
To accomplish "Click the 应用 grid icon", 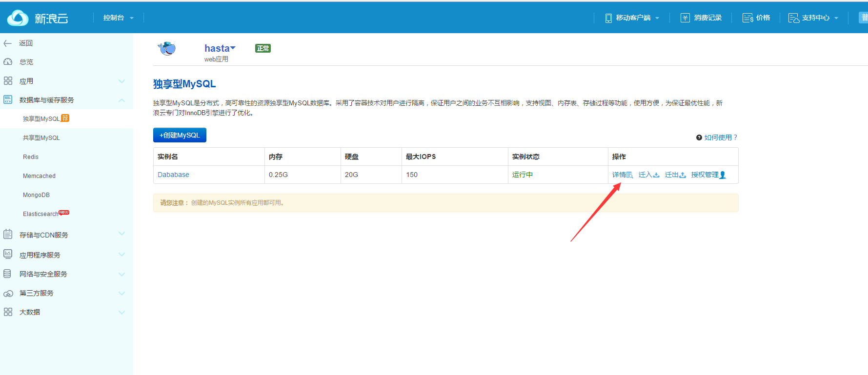I will 8,81.
